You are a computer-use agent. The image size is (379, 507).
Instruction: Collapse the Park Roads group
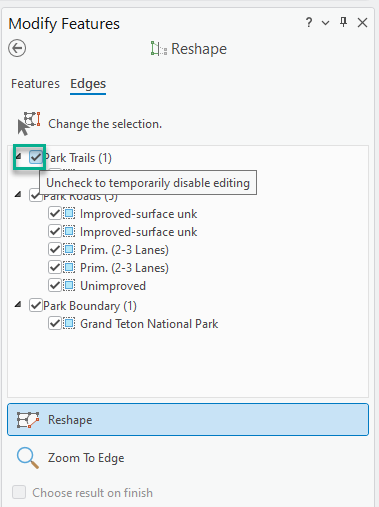pyautogui.click(x=18, y=194)
